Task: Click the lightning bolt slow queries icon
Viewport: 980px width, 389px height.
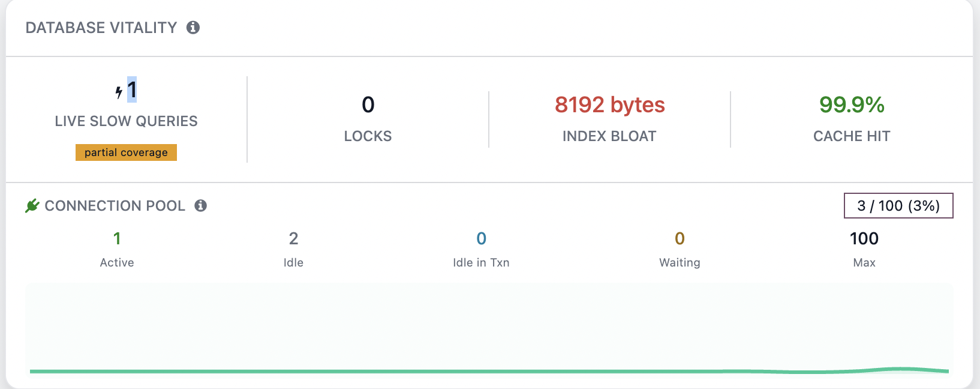Action: [x=119, y=92]
